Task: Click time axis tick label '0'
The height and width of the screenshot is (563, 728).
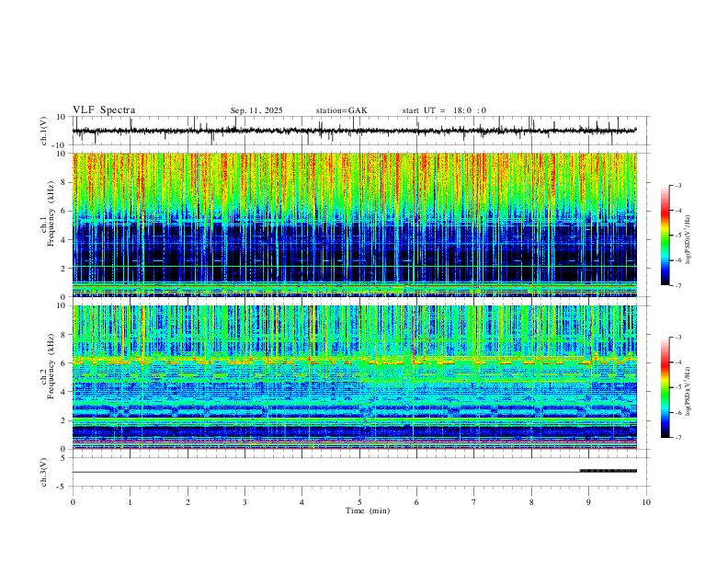Action: 73,502
